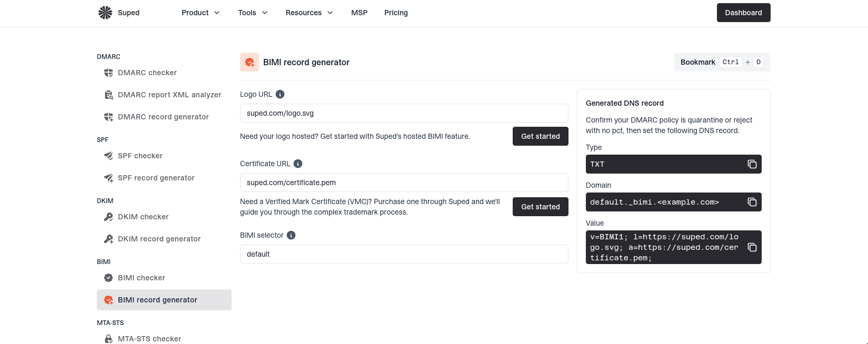Click the DKIM record generator icon
The width and height of the screenshot is (868, 344).
108,239
